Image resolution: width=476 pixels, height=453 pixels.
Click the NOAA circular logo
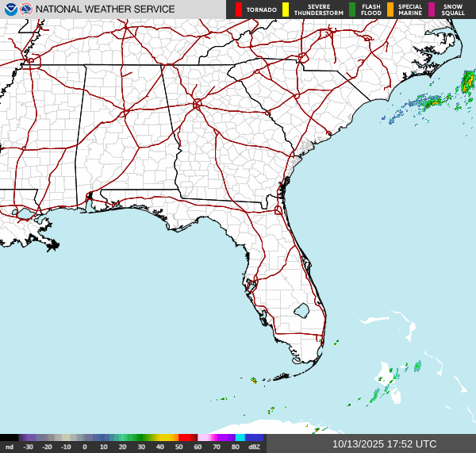10,10
